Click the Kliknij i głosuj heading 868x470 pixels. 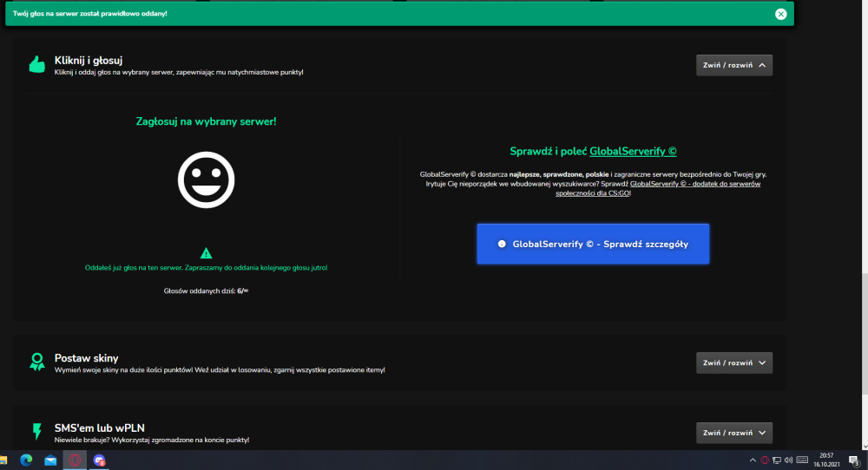click(89, 61)
